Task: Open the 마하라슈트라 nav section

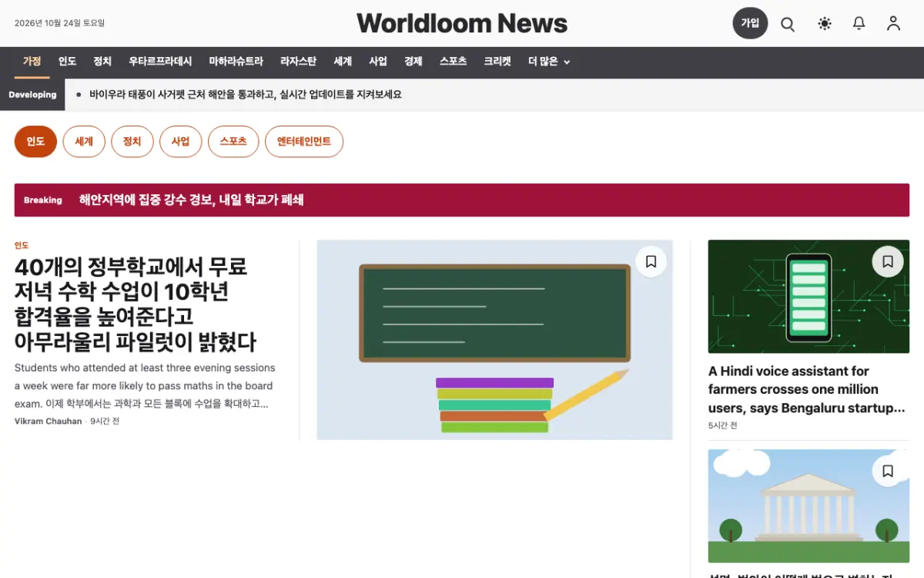Action: pos(236,62)
